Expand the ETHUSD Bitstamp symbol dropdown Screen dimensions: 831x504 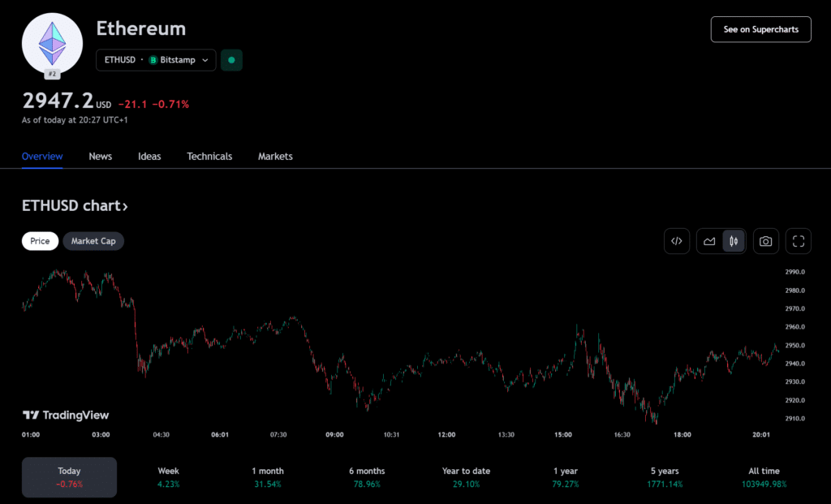coord(156,60)
